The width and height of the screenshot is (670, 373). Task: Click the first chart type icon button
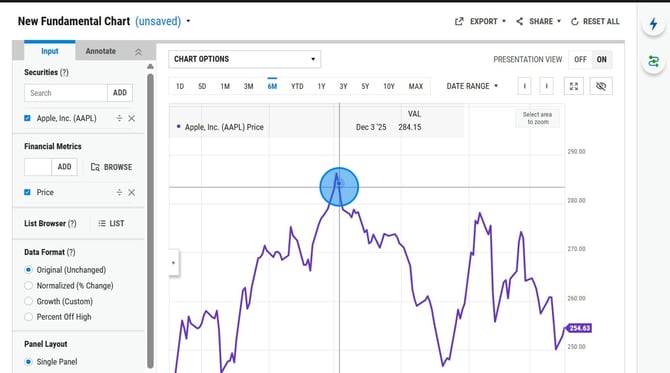[x=524, y=86]
